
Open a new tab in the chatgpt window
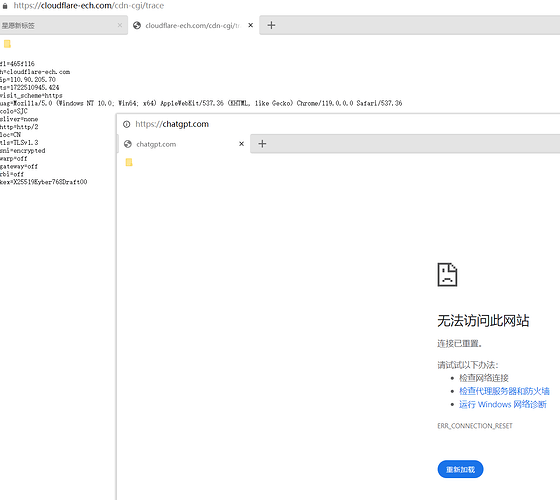pyautogui.click(x=262, y=144)
